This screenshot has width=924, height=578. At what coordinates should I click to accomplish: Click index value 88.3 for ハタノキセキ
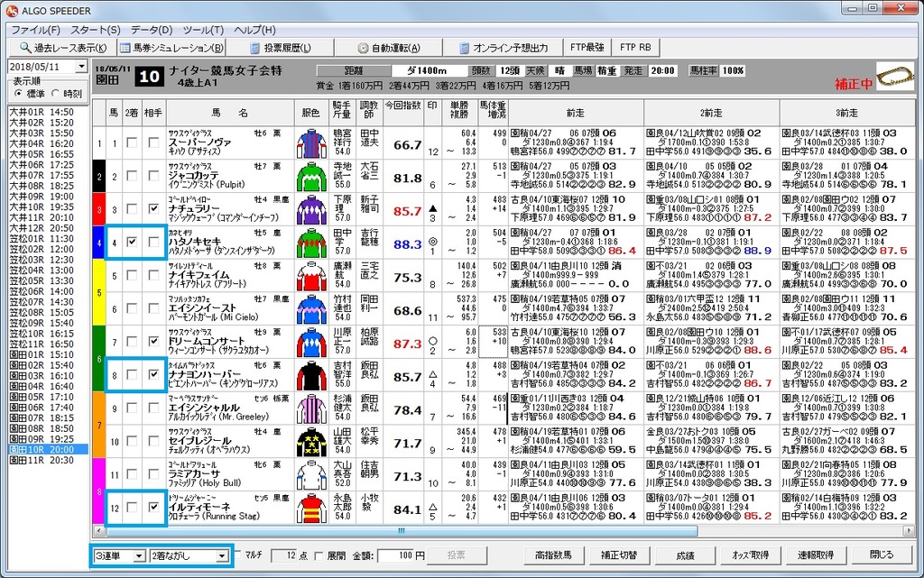tap(407, 244)
